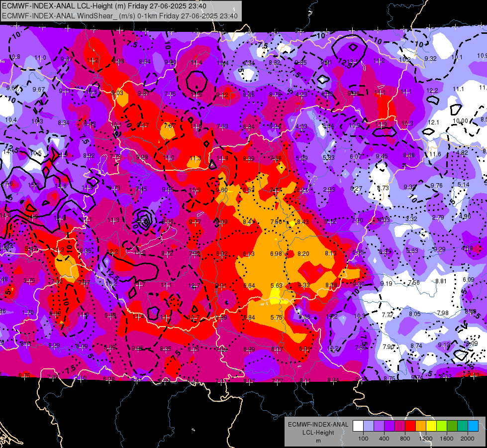Click the map value 2.79
Image resolution: width=487 pixels, height=448 pixels.
pos(438,218)
